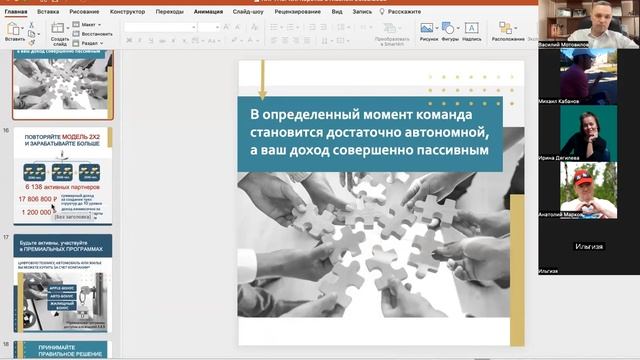
Task: Expand the Рисунок dropdown arrow
Action: pos(436,28)
